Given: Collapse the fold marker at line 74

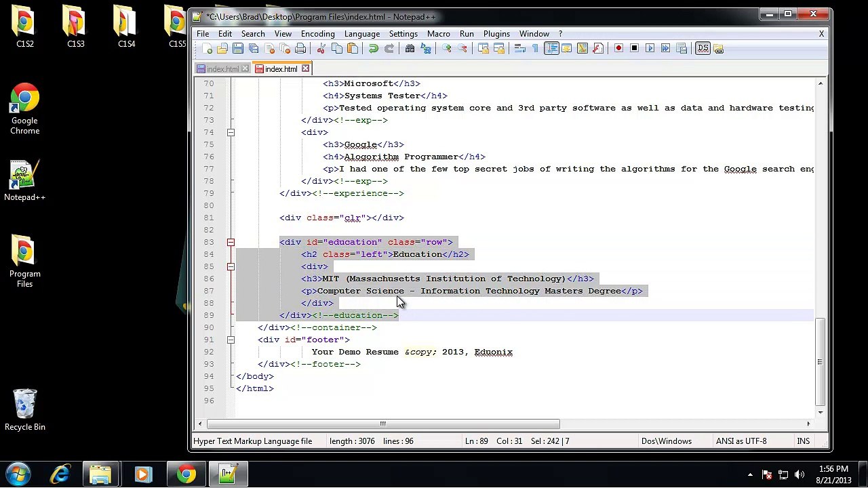Looking at the screenshot, I should 231,132.
